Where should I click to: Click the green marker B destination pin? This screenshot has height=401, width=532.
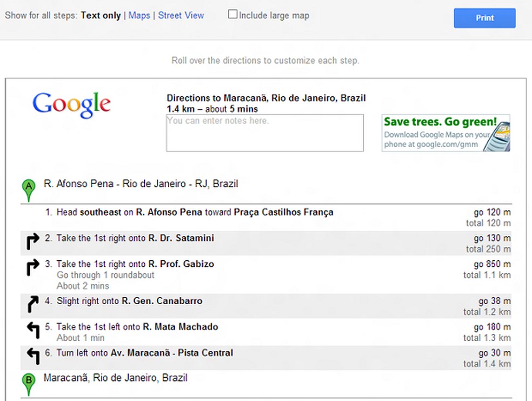(x=29, y=383)
